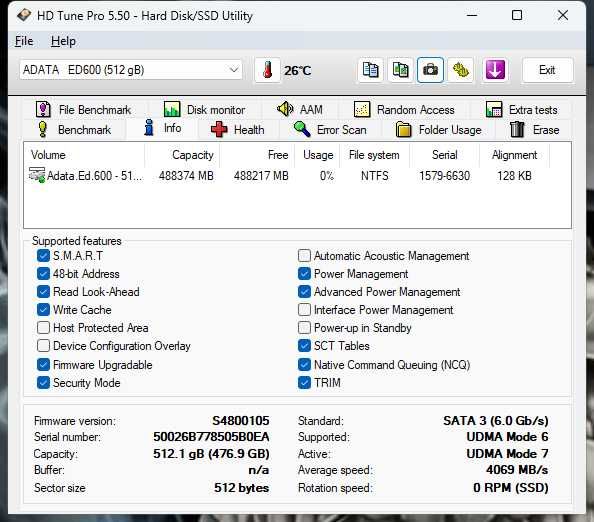Select the Info tab

pyautogui.click(x=163, y=128)
